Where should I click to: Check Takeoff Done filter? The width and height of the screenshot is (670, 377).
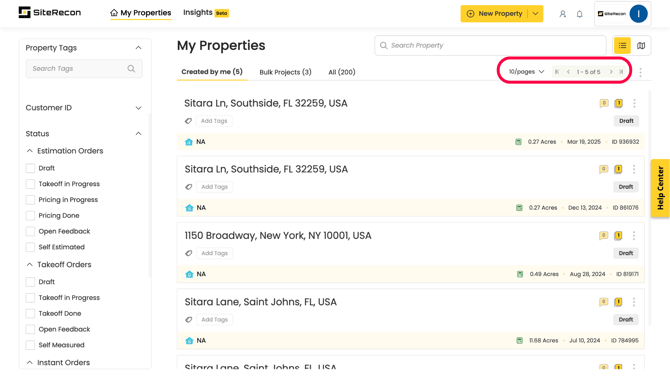point(30,313)
